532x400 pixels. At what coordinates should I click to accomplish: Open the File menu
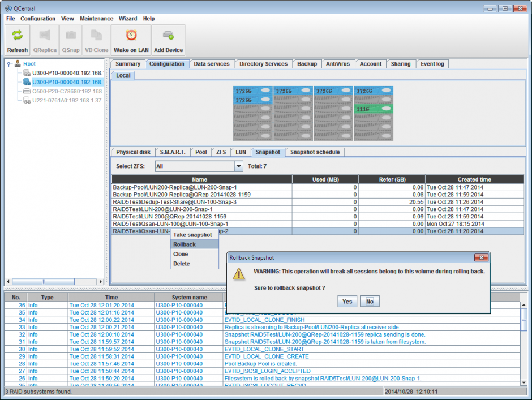(x=11, y=19)
